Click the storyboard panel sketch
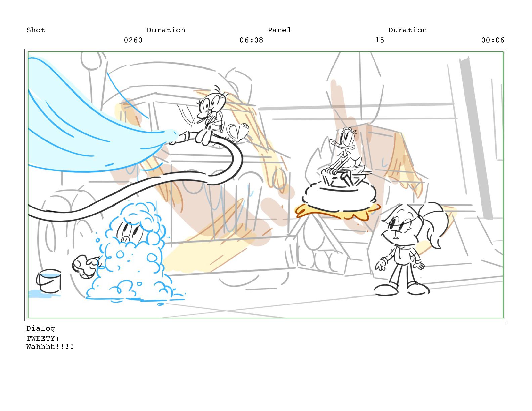532x411 pixels. tap(265, 185)
